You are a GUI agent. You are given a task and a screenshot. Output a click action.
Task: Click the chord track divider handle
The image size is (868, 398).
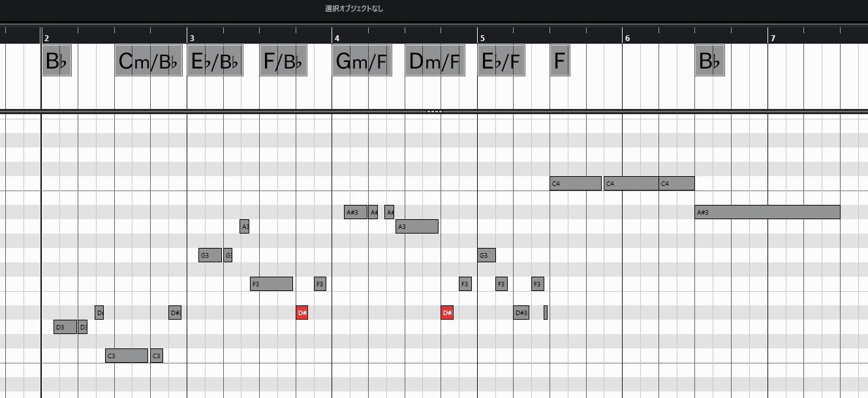click(x=434, y=112)
